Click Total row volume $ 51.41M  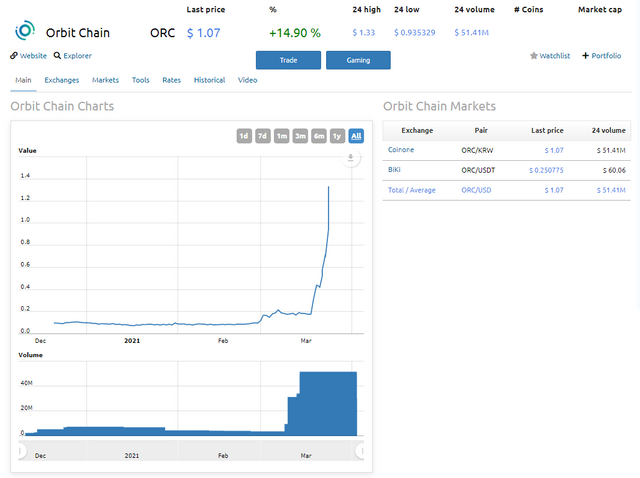click(611, 190)
